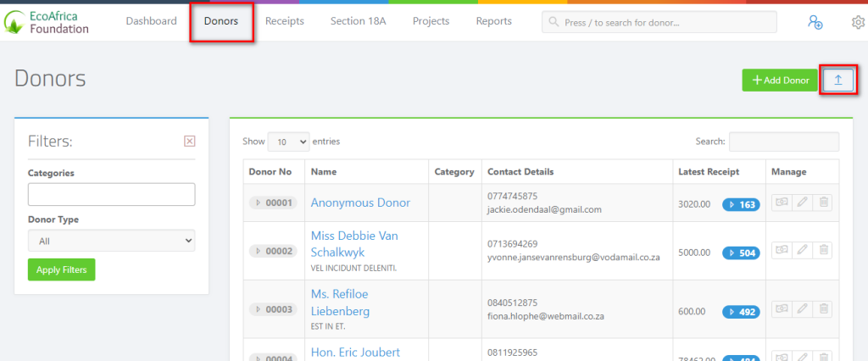Open receipt 492 badge
Viewport: 868px width, 361px height.
(741, 311)
